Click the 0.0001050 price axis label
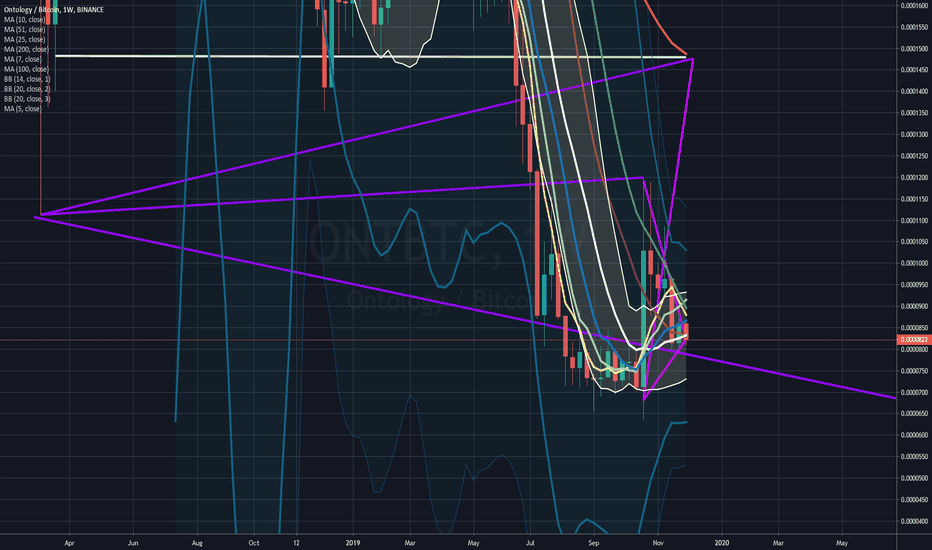Viewport: 932px width, 550px height. pos(914,242)
